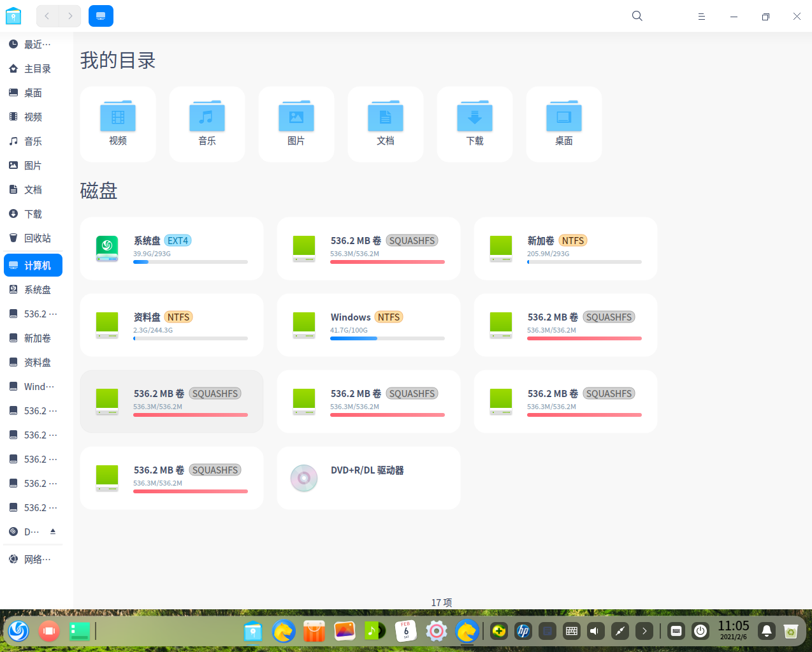
Task: Open the image viewer dock icon
Action: coord(345,631)
